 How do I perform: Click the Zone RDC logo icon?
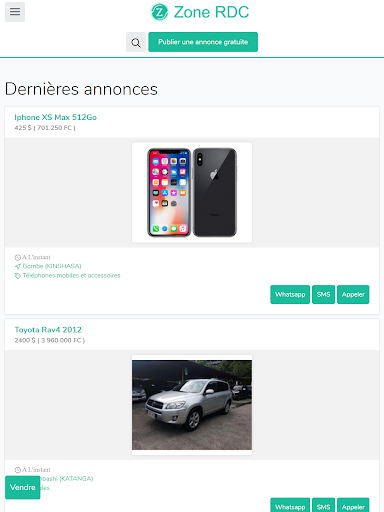(159, 12)
